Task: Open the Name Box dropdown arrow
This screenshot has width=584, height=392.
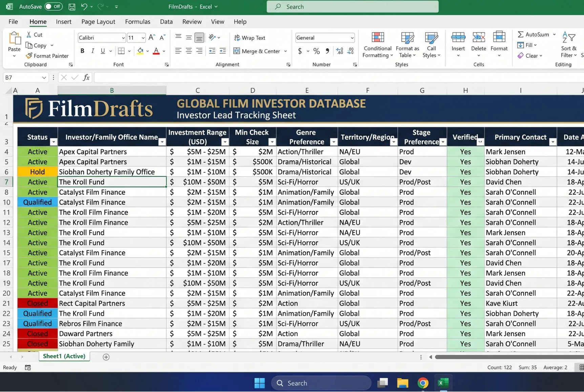Action: click(x=44, y=78)
